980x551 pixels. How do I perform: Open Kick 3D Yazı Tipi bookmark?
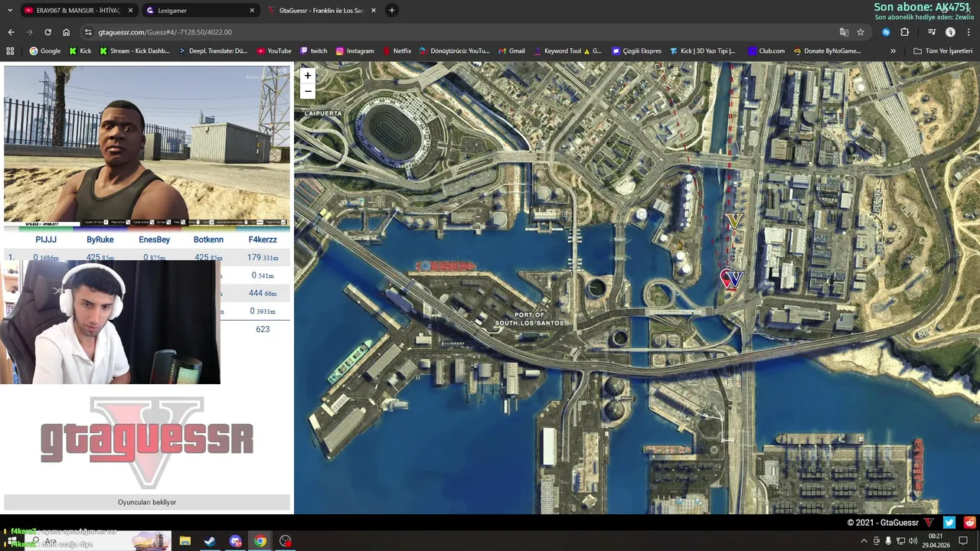(x=702, y=51)
